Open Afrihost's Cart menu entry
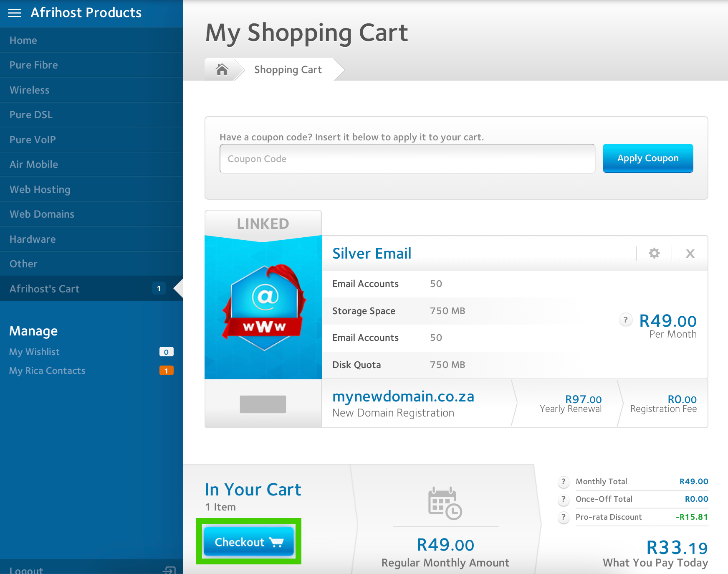 45,289
